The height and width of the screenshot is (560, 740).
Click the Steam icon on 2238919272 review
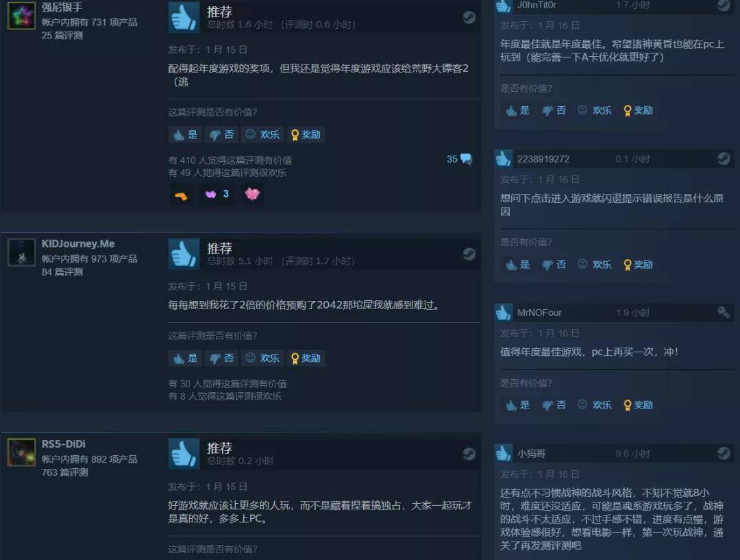pyautogui.click(x=724, y=158)
